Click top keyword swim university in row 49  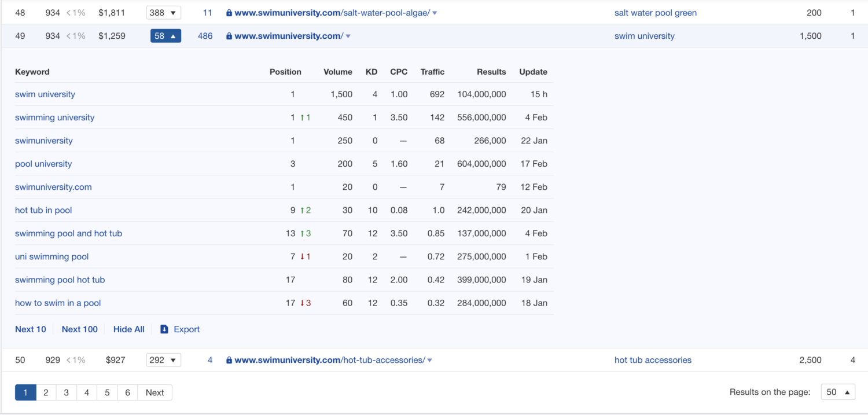645,36
